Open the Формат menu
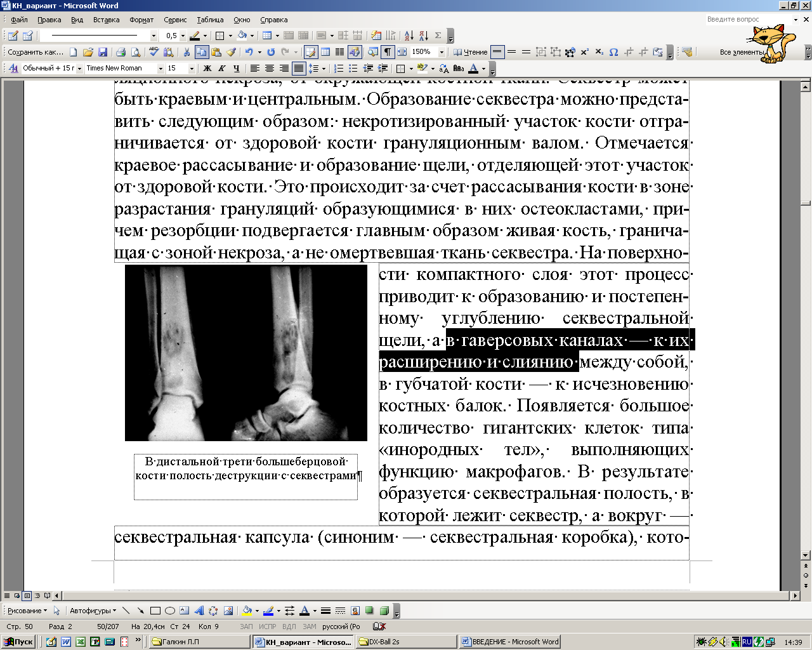The height and width of the screenshot is (650, 812). point(141,20)
